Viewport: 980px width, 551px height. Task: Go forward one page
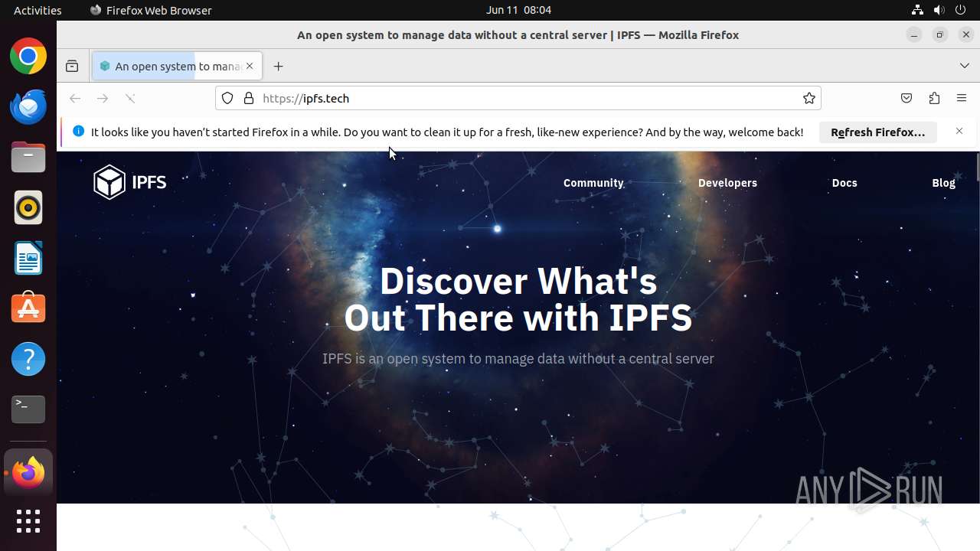103,98
